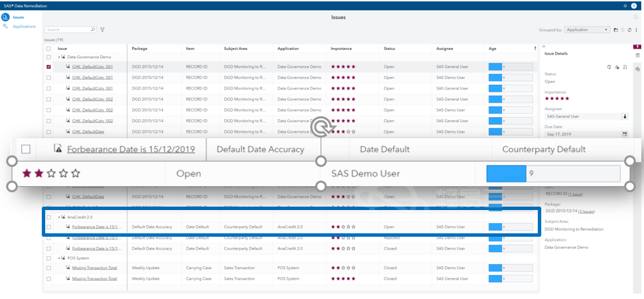The width and height of the screenshot is (644, 299).
Task: Open the vertical three-dot more menu
Action: (x=636, y=30)
